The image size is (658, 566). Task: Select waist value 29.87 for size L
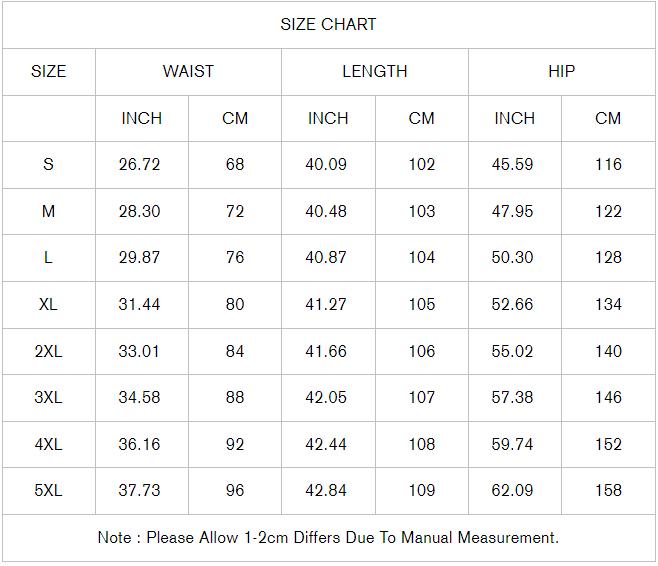[139, 257]
